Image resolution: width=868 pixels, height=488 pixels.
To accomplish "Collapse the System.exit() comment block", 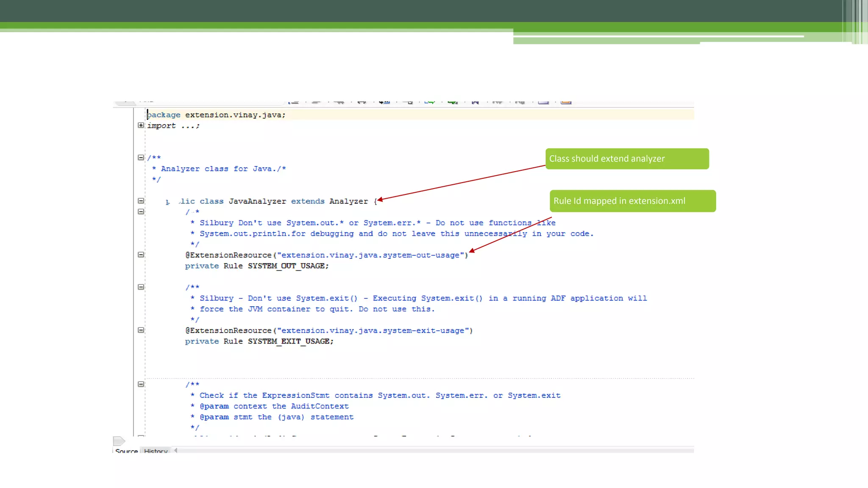I will pos(141,287).
